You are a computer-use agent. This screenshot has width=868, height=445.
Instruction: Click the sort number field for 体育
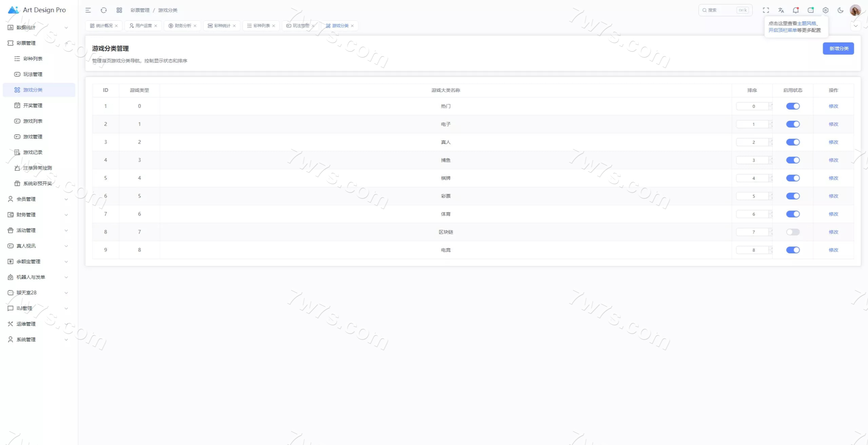[x=753, y=214]
